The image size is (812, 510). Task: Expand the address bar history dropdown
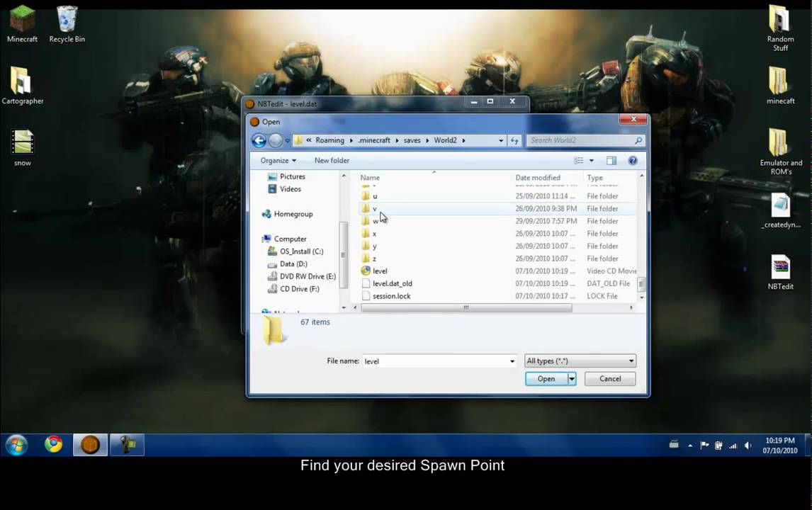pyautogui.click(x=501, y=140)
